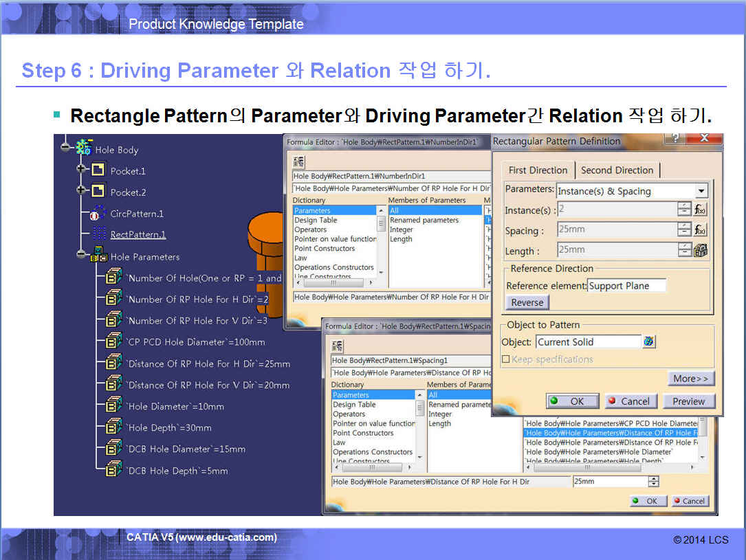
Task: Click the Hole Parameters set icon
Action: (x=99, y=255)
